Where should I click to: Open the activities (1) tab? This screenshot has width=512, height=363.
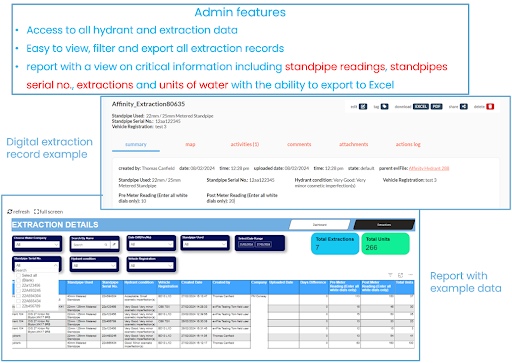(x=245, y=144)
